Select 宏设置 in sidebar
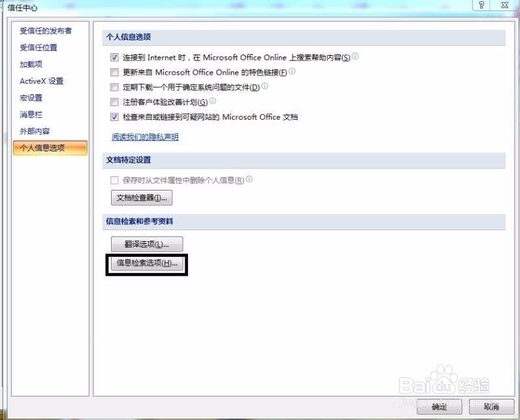Screen dimensions: 520x420 click(31, 98)
